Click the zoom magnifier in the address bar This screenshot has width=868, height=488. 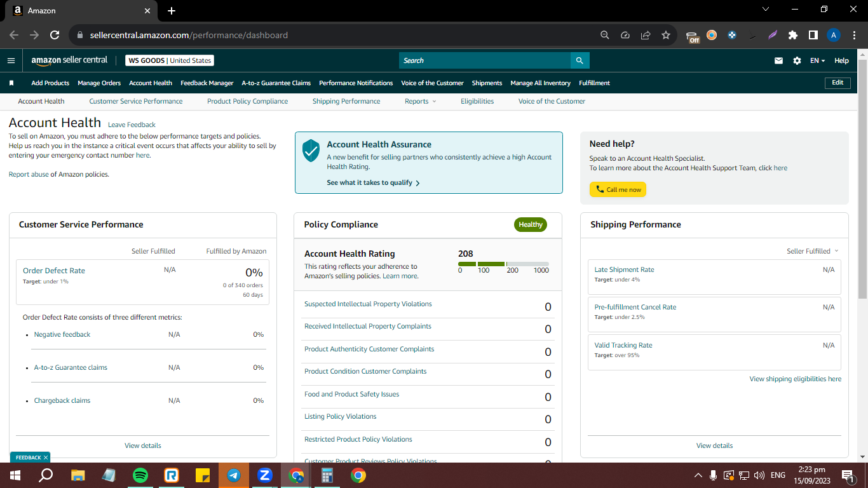[x=605, y=35]
